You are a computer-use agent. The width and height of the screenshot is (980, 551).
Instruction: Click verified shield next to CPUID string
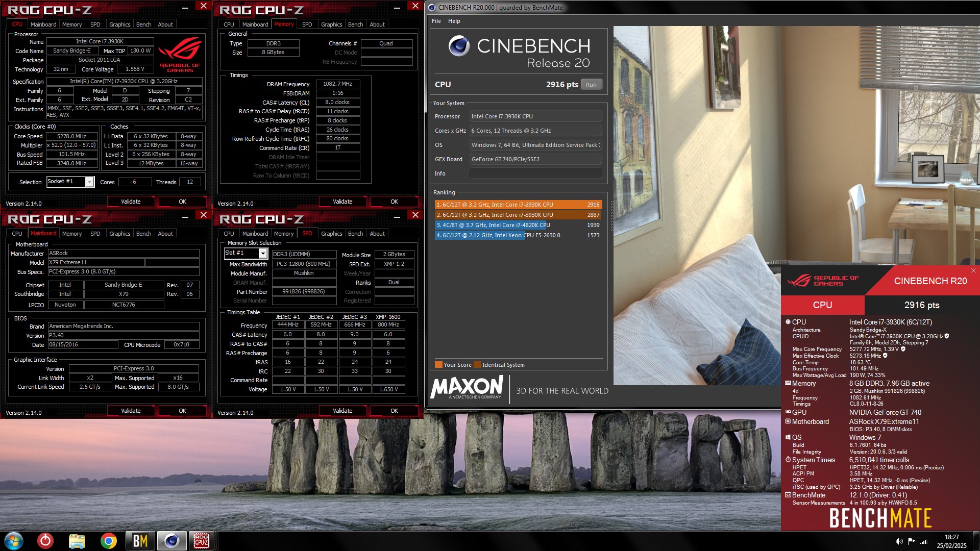click(947, 336)
